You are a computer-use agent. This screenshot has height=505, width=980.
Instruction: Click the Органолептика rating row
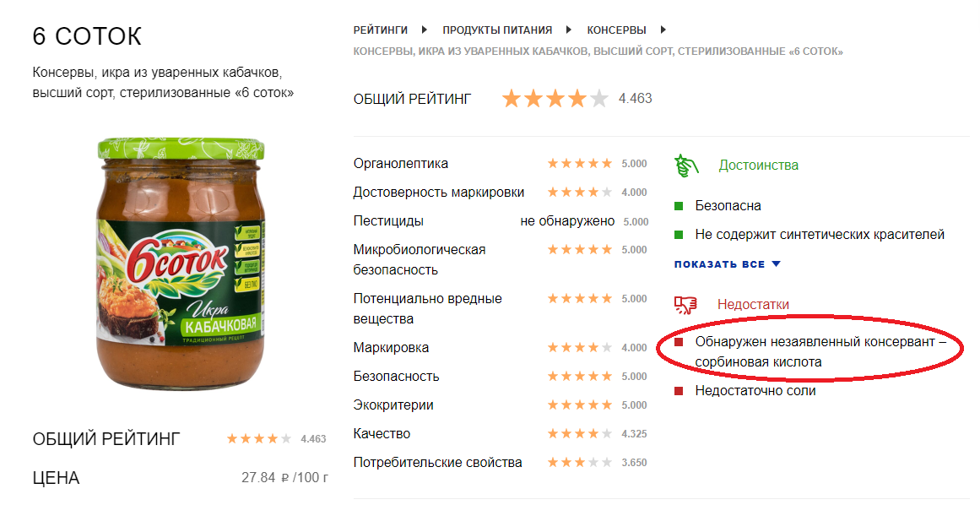point(500,164)
